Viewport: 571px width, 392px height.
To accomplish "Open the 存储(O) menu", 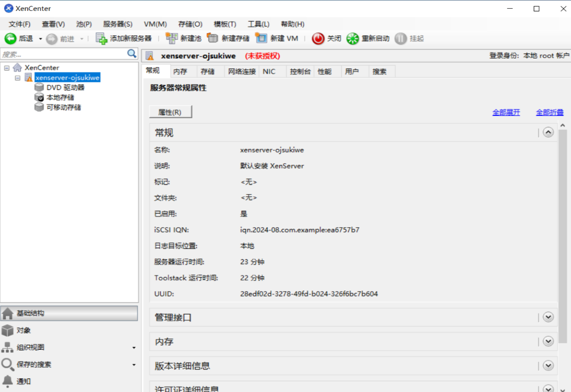I will click(x=190, y=24).
